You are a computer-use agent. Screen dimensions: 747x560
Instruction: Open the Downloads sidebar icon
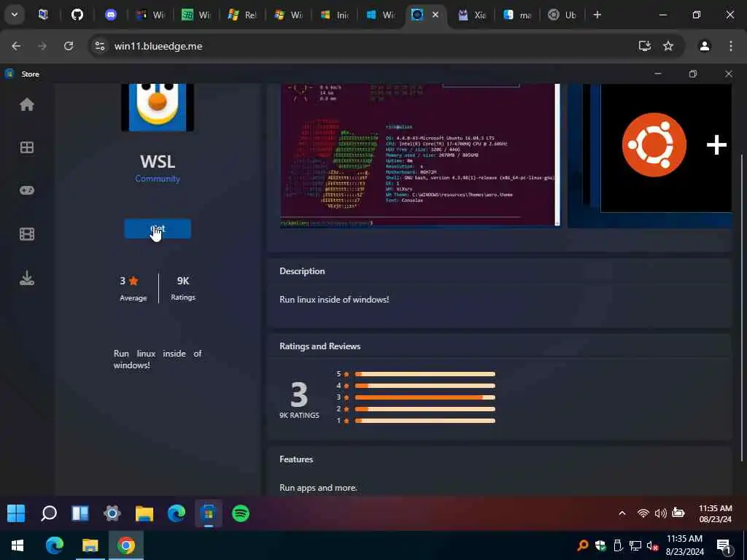[27, 278]
